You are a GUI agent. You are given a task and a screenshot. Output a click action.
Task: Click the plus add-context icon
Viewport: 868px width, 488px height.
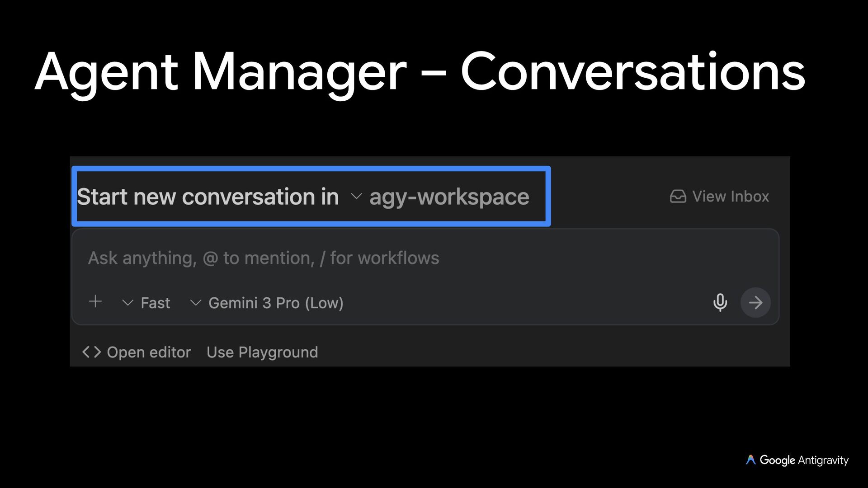95,301
